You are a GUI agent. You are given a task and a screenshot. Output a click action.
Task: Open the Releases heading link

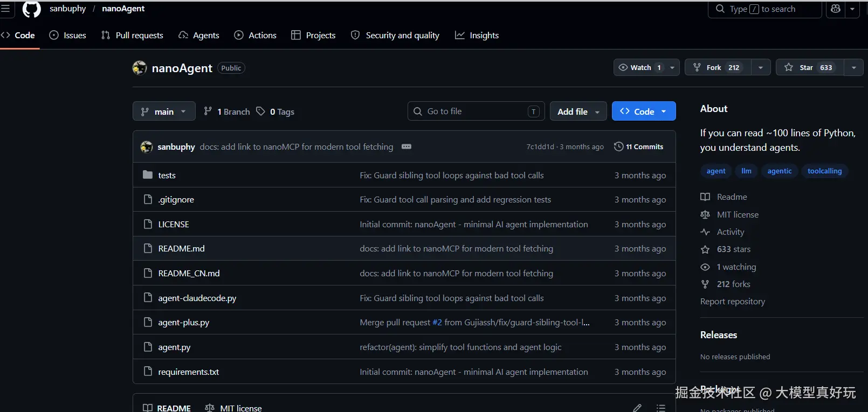[718, 334]
